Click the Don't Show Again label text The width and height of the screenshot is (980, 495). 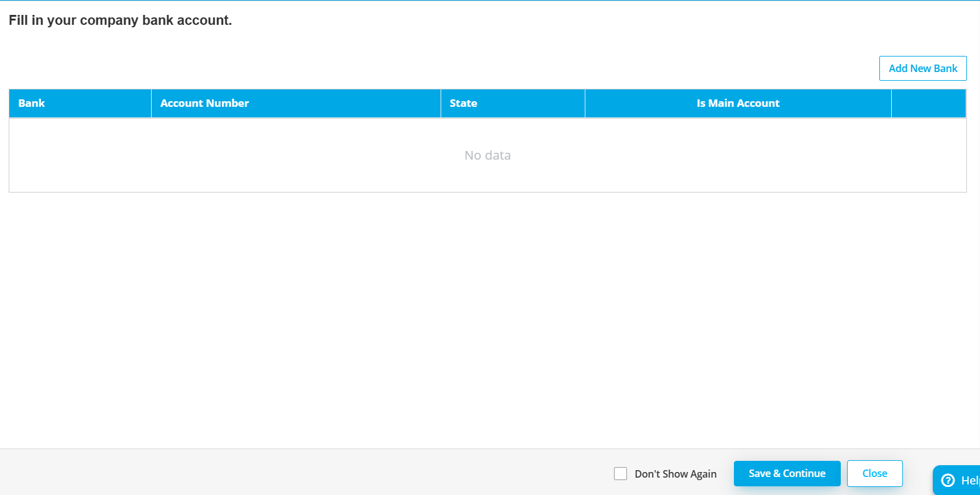click(x=675, y=474)
